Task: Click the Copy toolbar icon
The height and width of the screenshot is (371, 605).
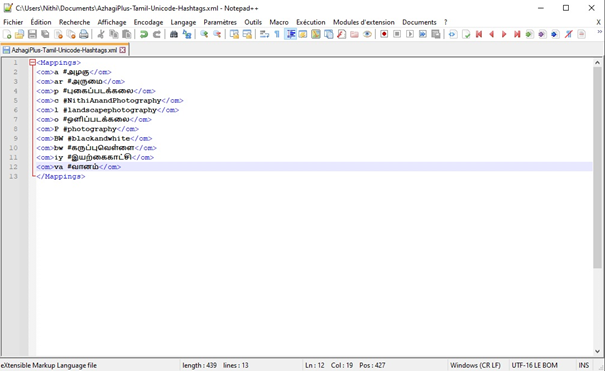Action: click(113, 34)
